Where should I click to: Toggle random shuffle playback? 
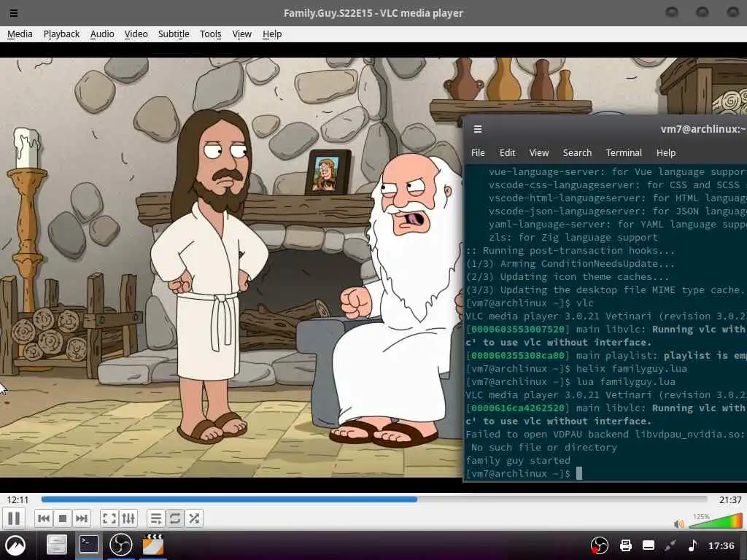194,518
